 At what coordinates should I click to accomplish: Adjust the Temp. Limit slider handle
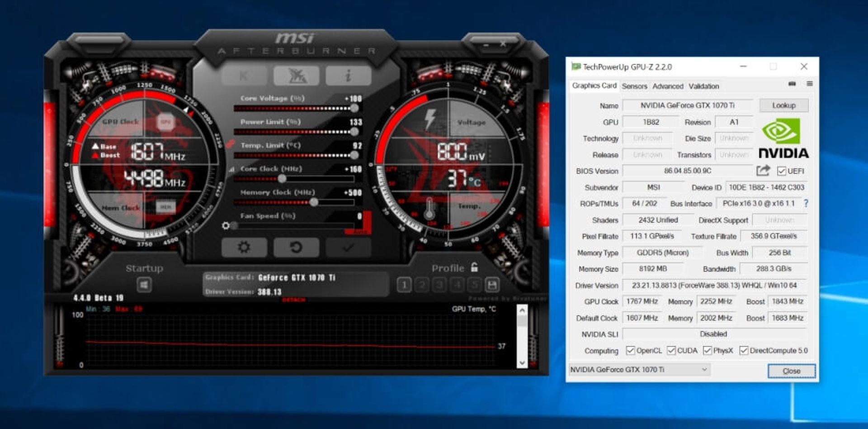[x=354, y=155]
